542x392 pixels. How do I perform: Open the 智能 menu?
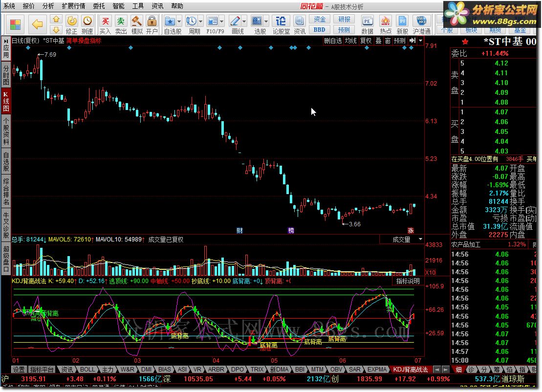coord(119,6)
